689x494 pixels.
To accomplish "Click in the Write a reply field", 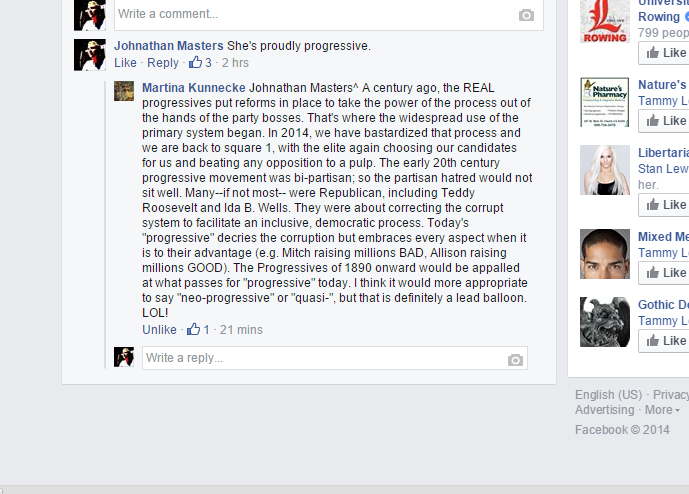I will pos(335,358).
